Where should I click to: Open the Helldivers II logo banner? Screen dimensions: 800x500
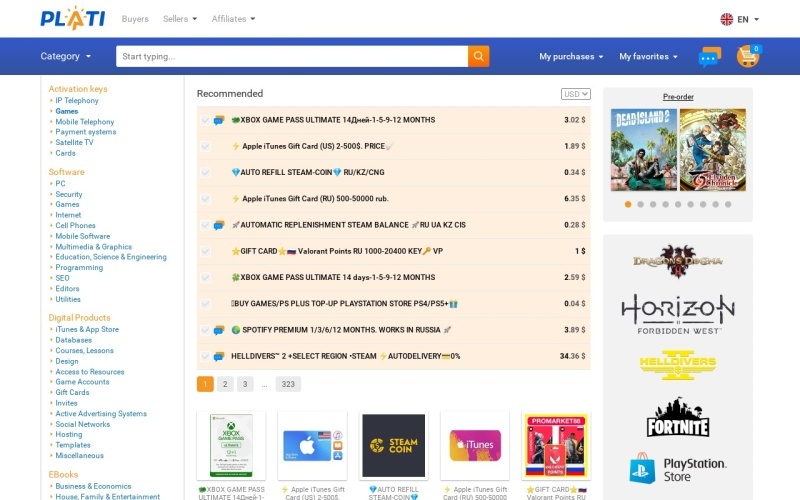coord(678,365)
